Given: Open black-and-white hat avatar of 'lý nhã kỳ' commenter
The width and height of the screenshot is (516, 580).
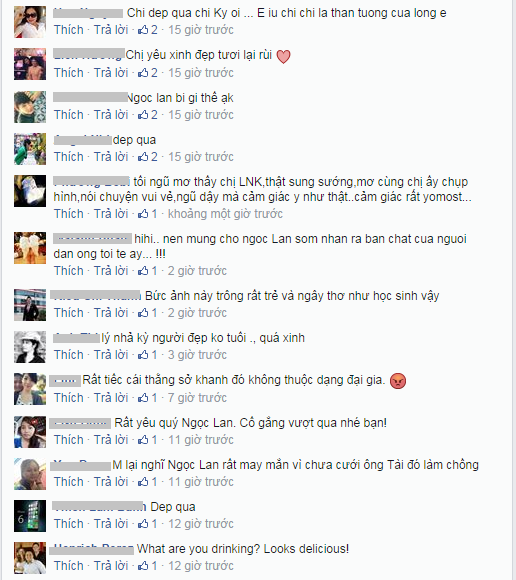Looking at the screenshot, I should (30, 347).
